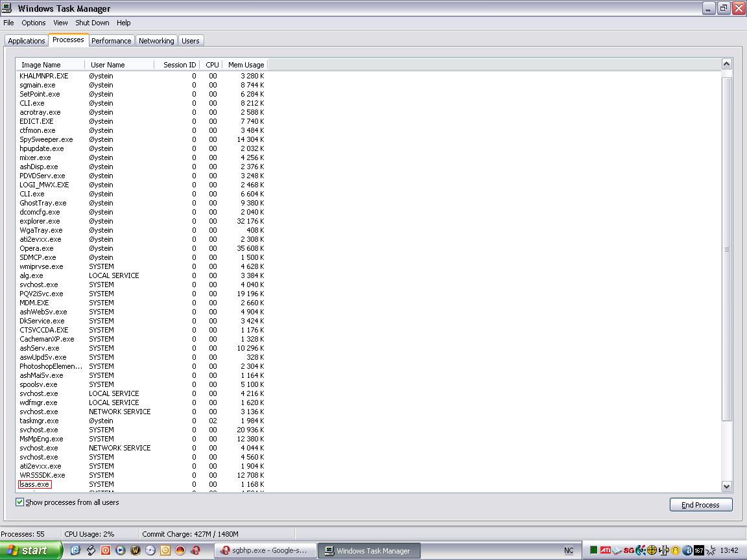Click the Show Desktop icon in Quick Launch
This screenshot has width=747, height=560.
[x=75, y=550]
